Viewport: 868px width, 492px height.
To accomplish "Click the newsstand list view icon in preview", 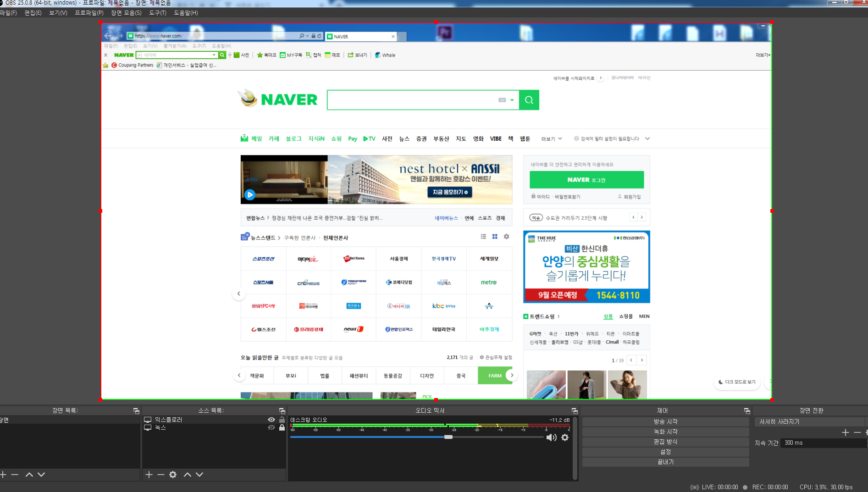I will pos(483,237).
